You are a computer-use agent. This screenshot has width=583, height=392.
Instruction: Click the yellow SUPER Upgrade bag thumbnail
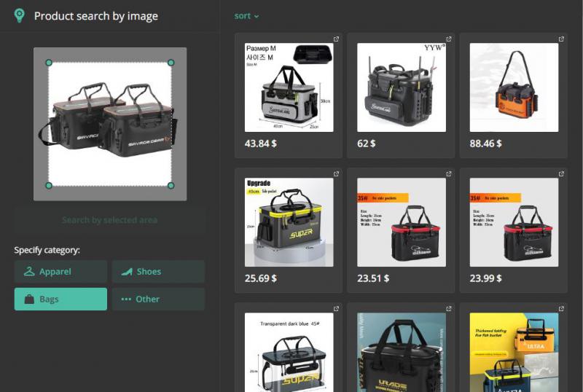[289, 222]
